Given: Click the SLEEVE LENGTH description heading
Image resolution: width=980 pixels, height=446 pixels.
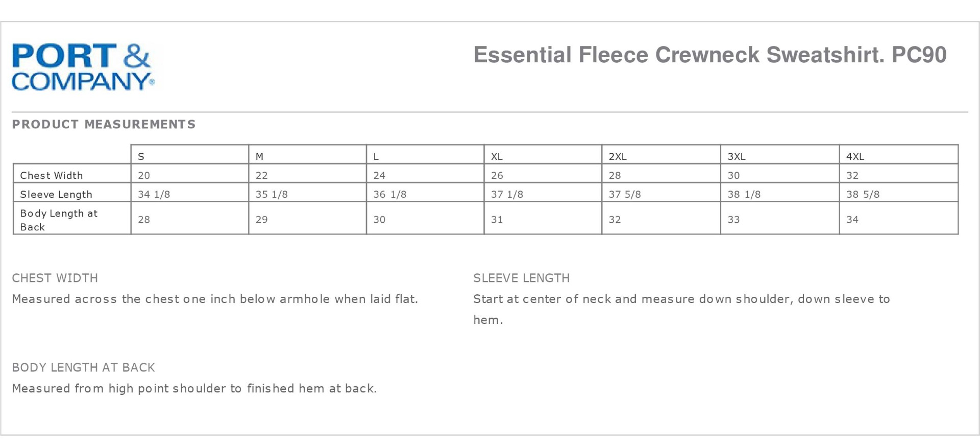Looking at the screenshot, I should 521,278.
